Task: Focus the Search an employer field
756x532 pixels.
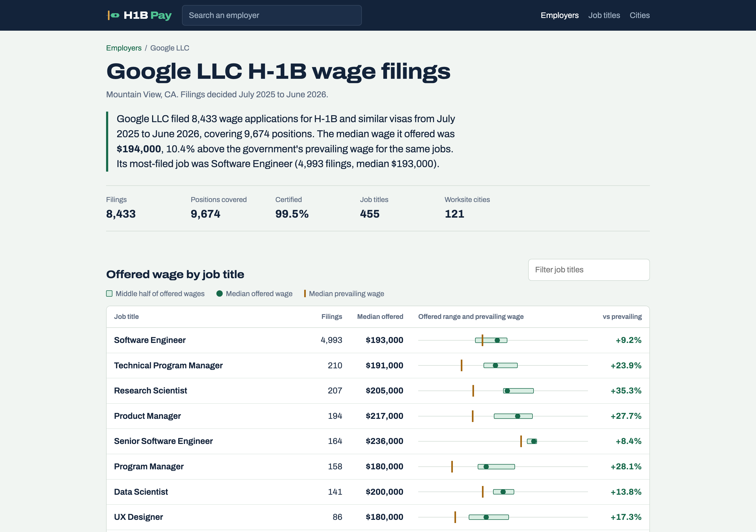Action: (x=272, y=16)
